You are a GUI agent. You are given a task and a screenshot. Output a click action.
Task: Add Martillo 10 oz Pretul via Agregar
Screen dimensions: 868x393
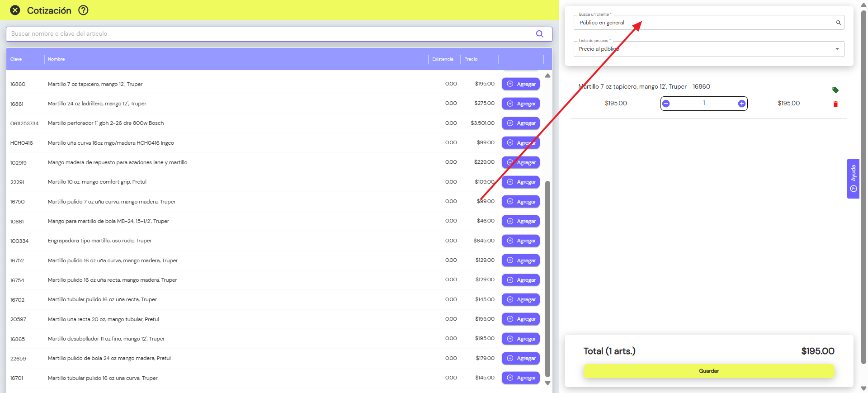[521, 182]
